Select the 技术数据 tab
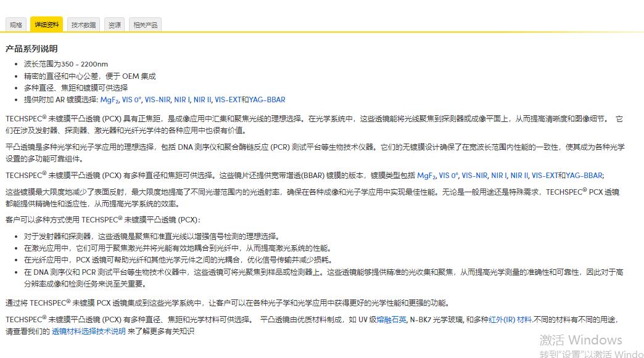 click(x=83, y=24)
